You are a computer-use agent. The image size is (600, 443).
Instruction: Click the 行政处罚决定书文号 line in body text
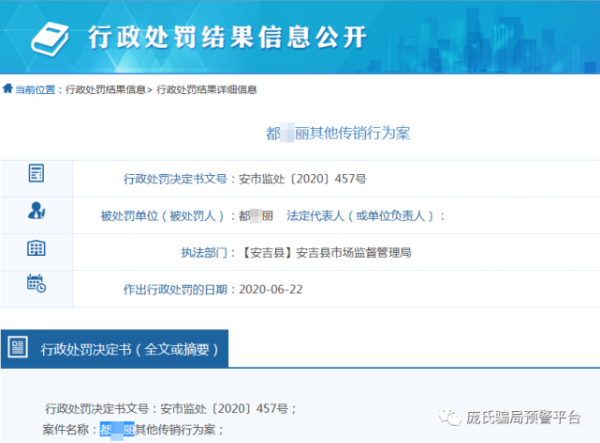(170, 409)
